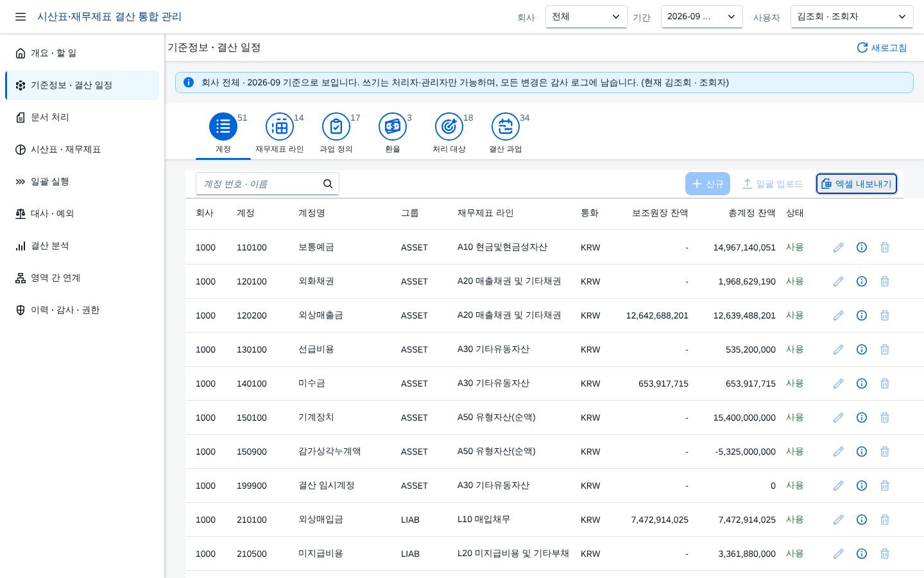Expand the 회사 company dropdown

coord(586,17)
